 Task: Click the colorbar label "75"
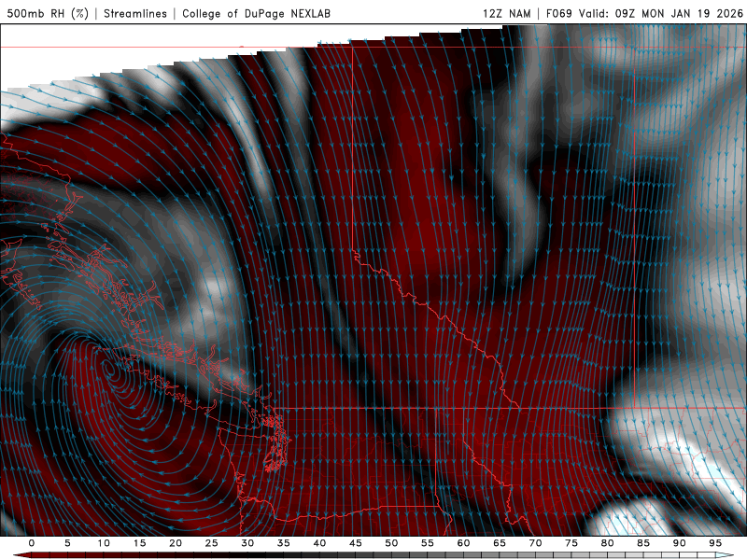click(571, 543)
